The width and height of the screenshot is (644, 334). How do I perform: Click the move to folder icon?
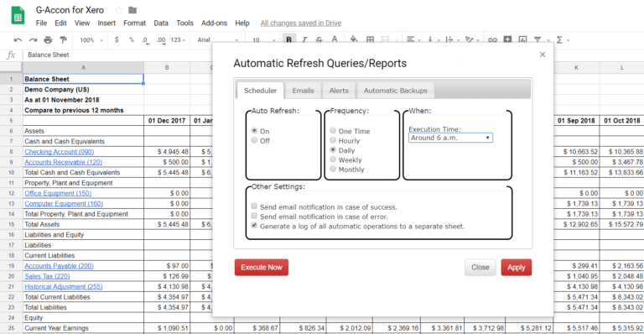132,10
